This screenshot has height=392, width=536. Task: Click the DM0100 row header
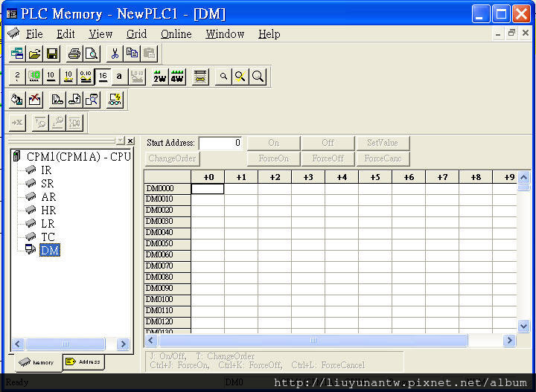coord(167,300)
